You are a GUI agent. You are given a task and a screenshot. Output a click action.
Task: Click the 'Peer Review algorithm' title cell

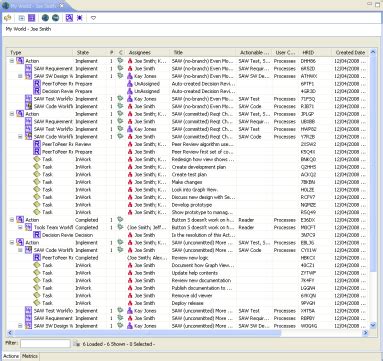203,144
